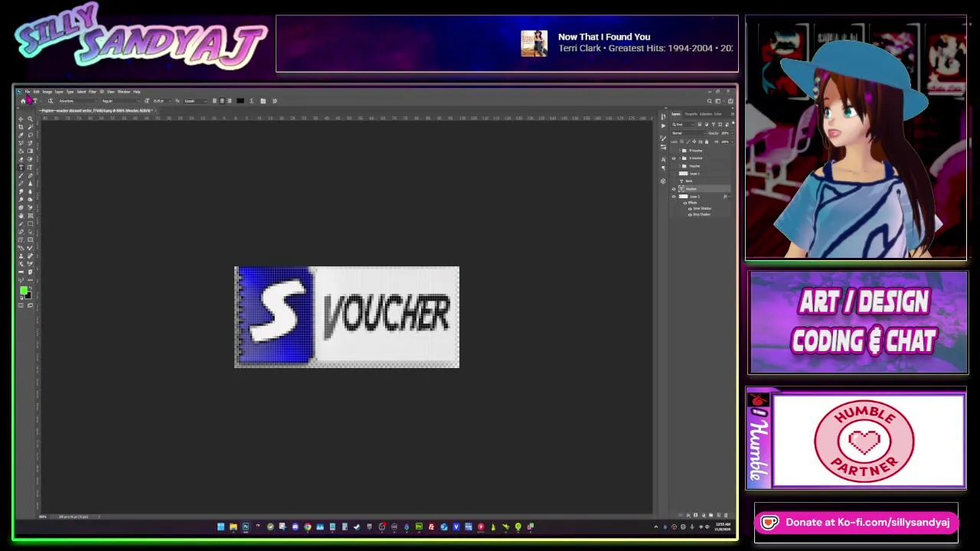Image resolution: width=980 pixels, height=551 pixels.
Task: Open font style Regular dropdown
Action: (x=121, y=101)
